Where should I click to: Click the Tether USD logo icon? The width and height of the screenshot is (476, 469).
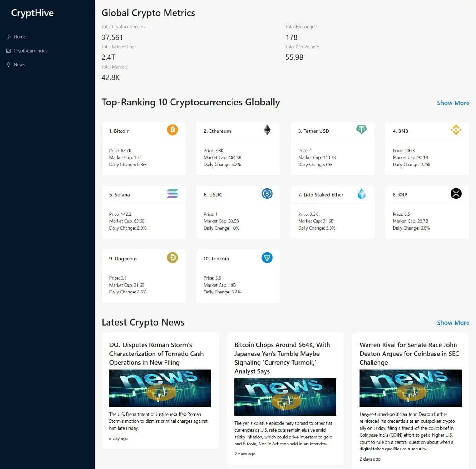pyautogui.click(x=361, y=130)
